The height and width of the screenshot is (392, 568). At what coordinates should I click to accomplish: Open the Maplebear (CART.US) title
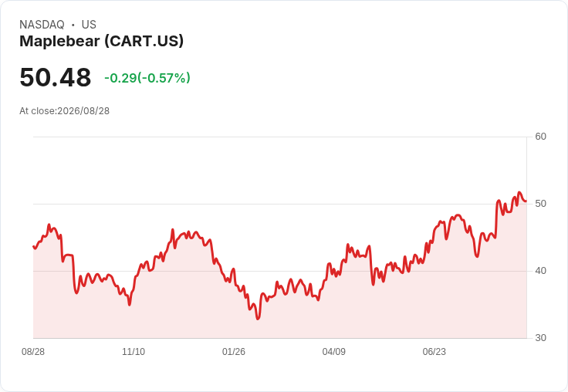pos(101,41)
